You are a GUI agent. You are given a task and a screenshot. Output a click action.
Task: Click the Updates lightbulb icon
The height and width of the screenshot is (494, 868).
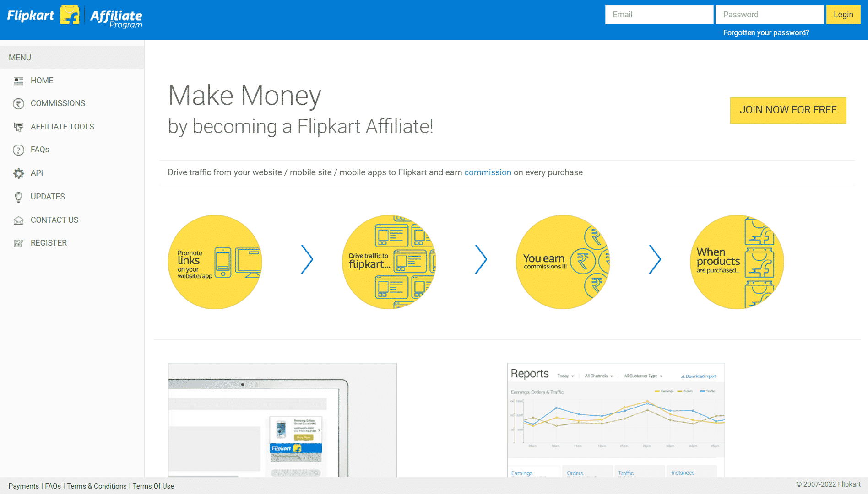click(x=18, y=197)
